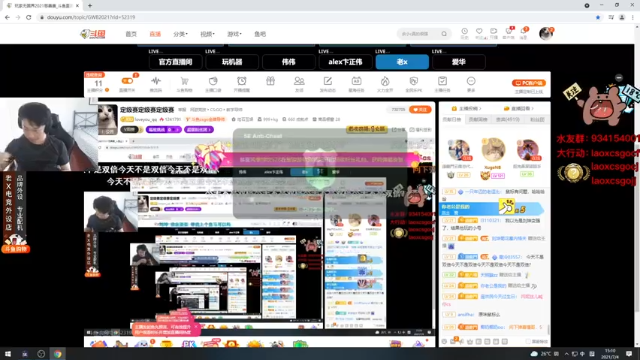Select the 老x stream tab
640x360 pixels.
(402, 62)
